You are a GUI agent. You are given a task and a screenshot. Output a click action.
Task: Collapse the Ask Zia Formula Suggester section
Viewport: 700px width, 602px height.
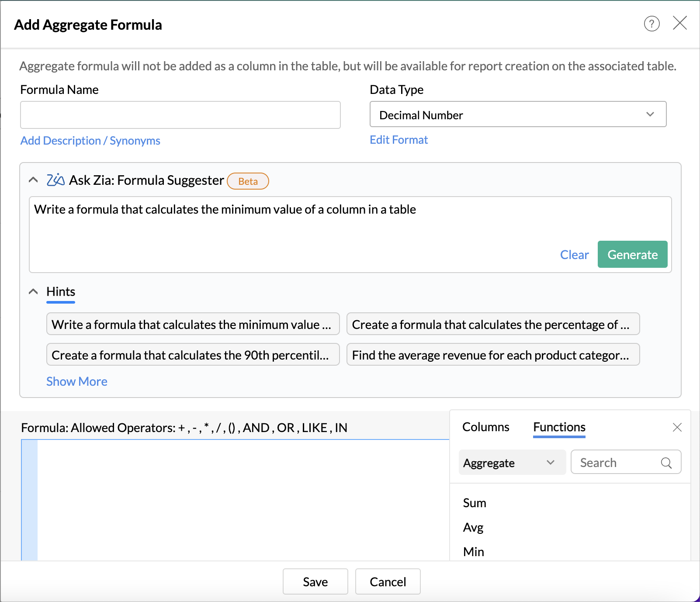[x=33, y=180]
